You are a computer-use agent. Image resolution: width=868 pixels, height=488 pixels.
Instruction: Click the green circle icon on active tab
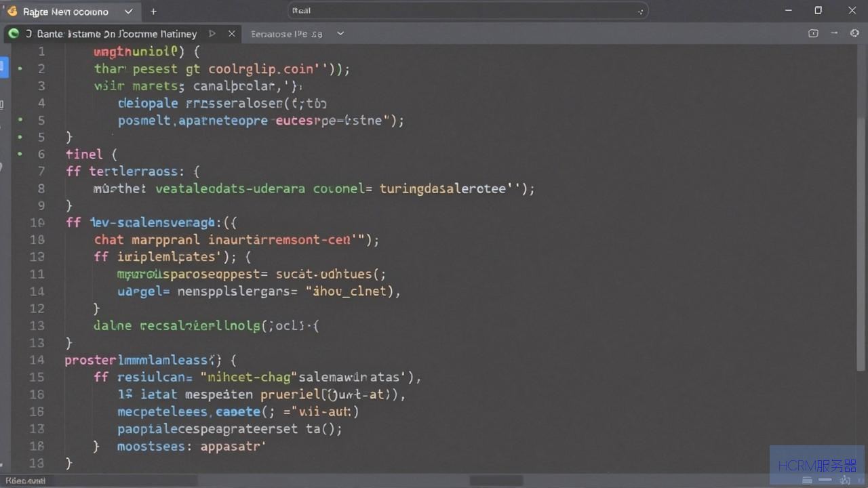coord(14,33)
